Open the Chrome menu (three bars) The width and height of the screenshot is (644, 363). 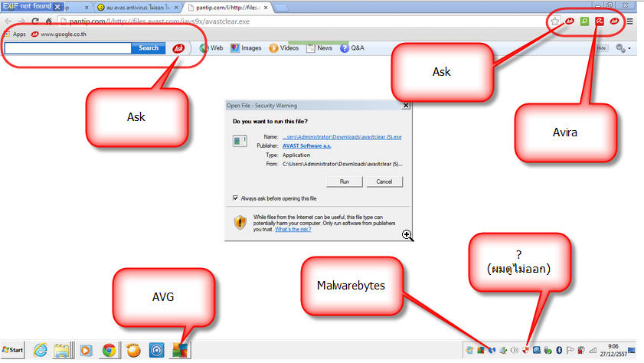pos(629,21)
